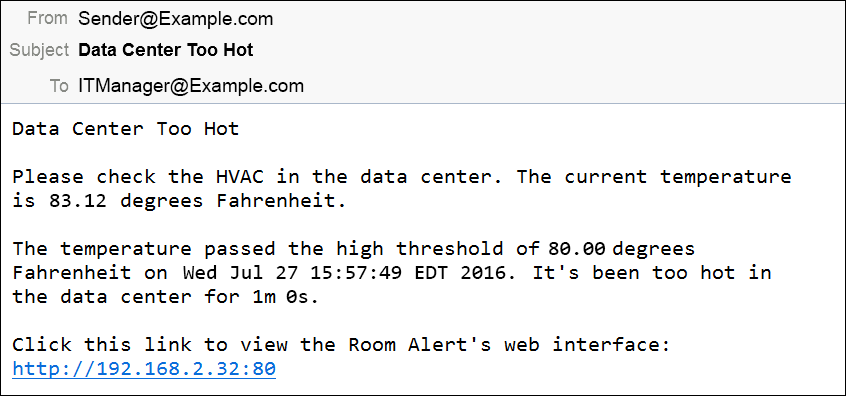This screenshot has height=396, width=846.
Task: Click the phrase high threshold in the body
Action: (420, 249)
